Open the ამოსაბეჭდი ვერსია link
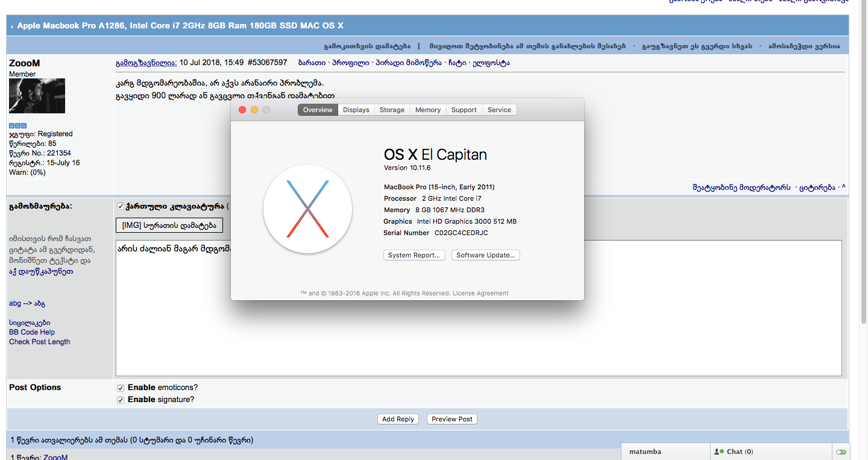This screenshot has height=460, width=868. pyautogui.click(x=804, y=46)
